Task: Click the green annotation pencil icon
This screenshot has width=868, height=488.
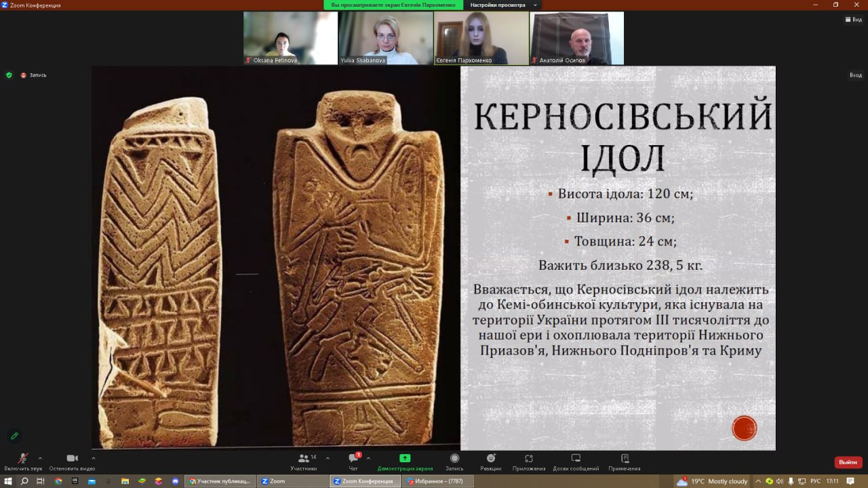Action: tap(14, 436)
